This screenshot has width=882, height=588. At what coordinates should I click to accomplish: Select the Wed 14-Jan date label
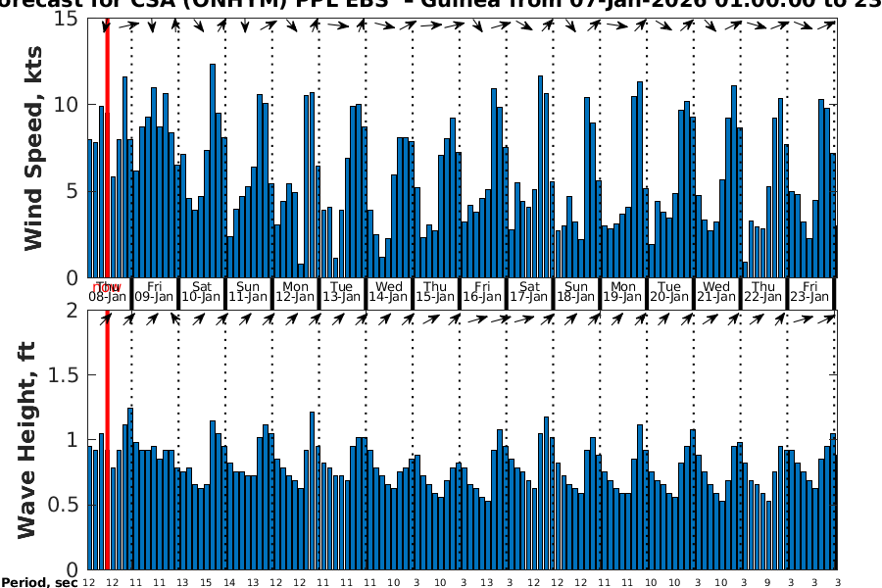[389, 291]
